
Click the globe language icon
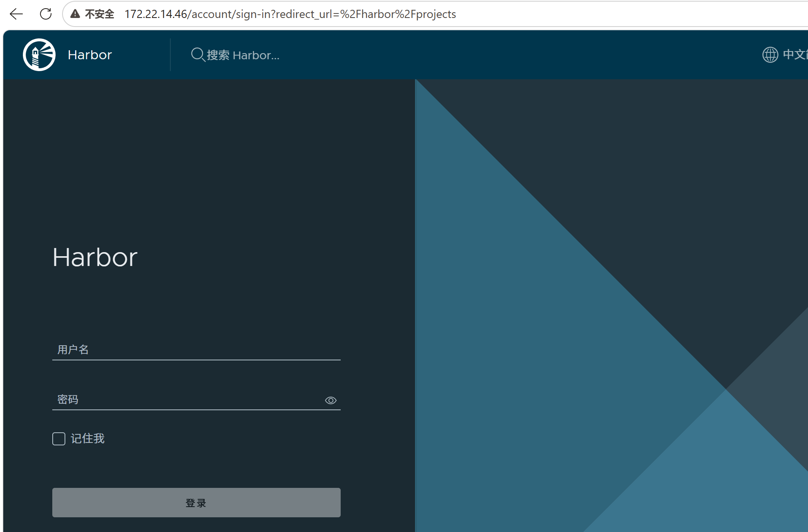coord(770,55)
